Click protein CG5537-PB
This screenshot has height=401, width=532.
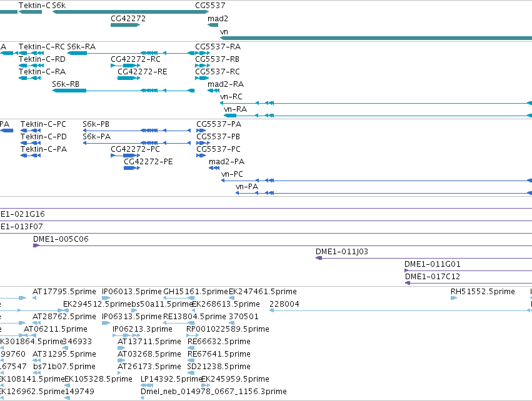point(203,144)
